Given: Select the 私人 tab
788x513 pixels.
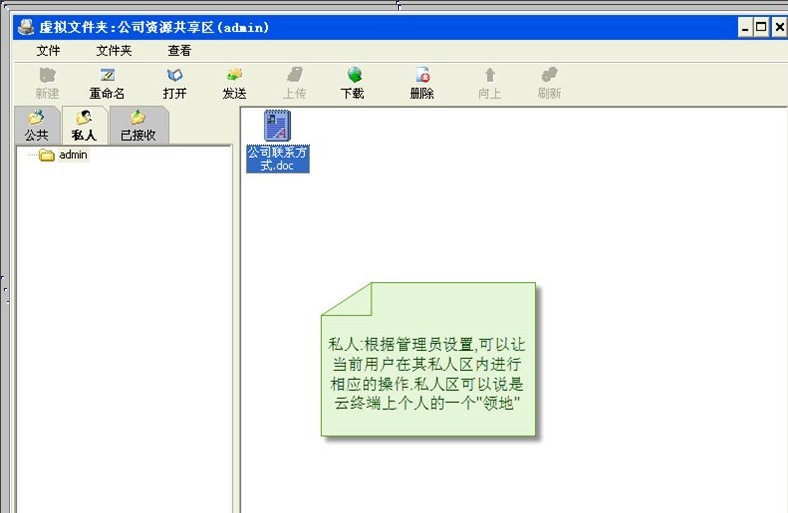Looking at the screenshot, I should click(x=84, y=127).
